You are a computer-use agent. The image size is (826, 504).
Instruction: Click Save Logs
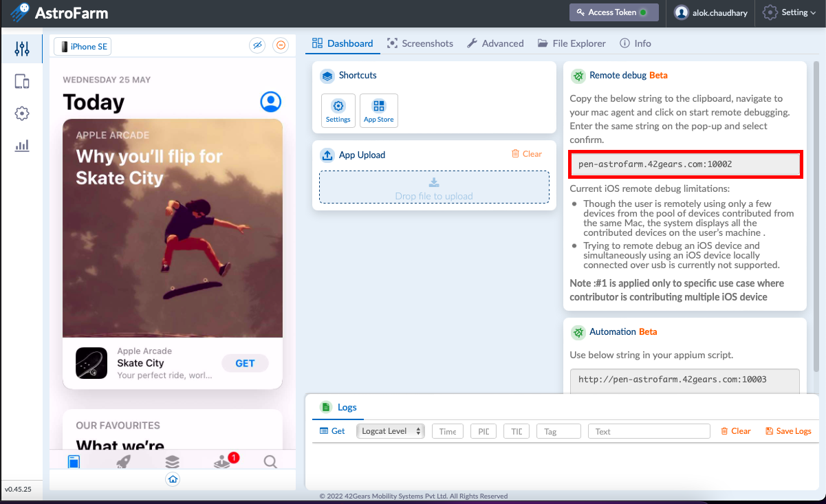coord(788,431)
